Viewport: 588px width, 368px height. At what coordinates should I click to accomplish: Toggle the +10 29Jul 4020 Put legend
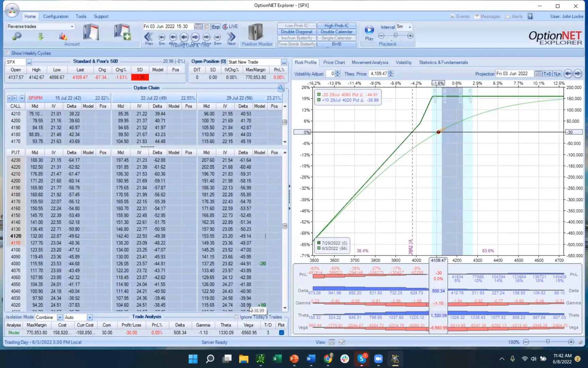(319, 100)
